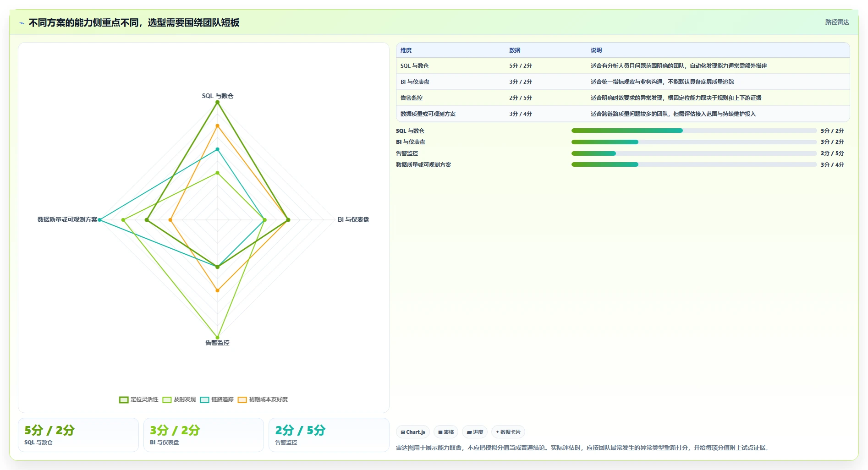Click the BI 与仪表盘 progress bar
This screenshot has height=470, width=868.
click(x=694, y=142)
